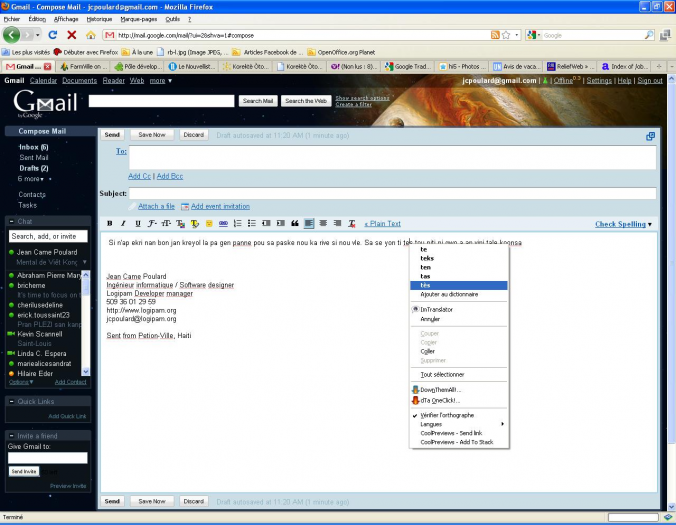
Task: Click top Save Now button
Action: 152,135
